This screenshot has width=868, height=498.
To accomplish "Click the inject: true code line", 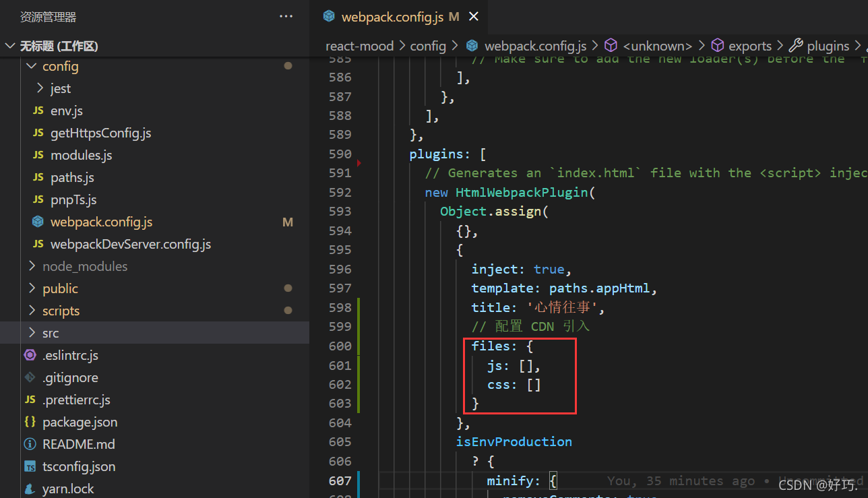I will click(x=522, y=269).
